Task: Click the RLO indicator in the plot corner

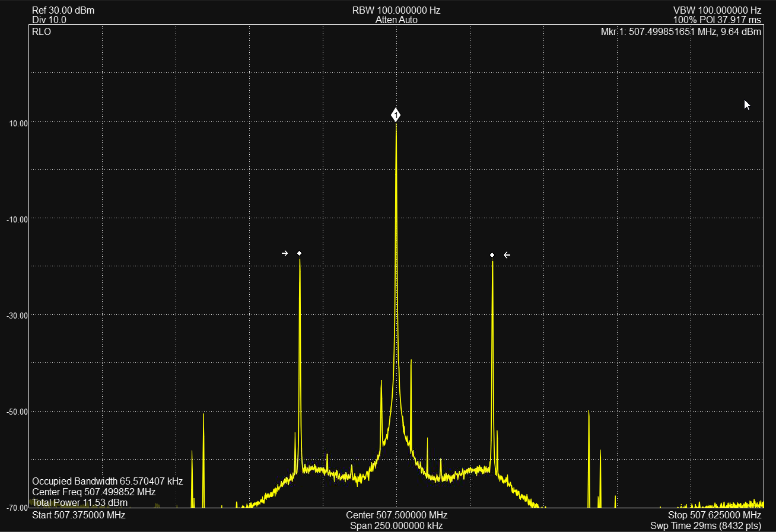Action: click(42, 32)
